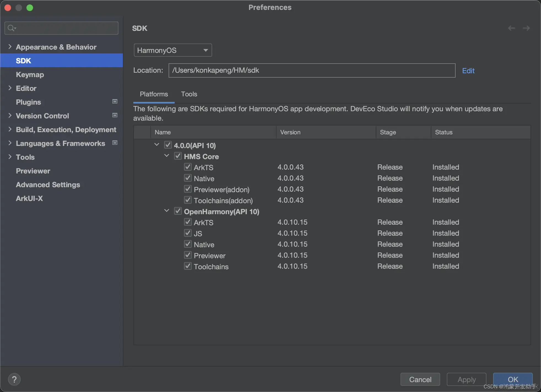Go forward with the right arrow icon
Image resolution: width=541 pixels, height=392 pixels.
pos(526,28)
